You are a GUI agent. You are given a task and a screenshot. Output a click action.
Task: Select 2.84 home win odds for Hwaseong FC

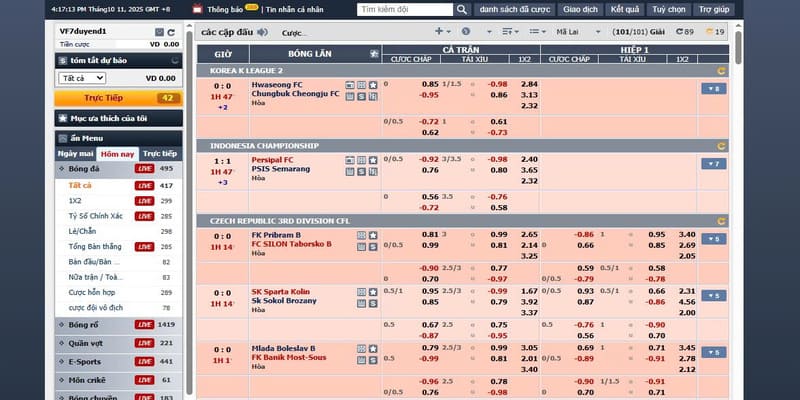pyautogui.click(x=529, y=84)
